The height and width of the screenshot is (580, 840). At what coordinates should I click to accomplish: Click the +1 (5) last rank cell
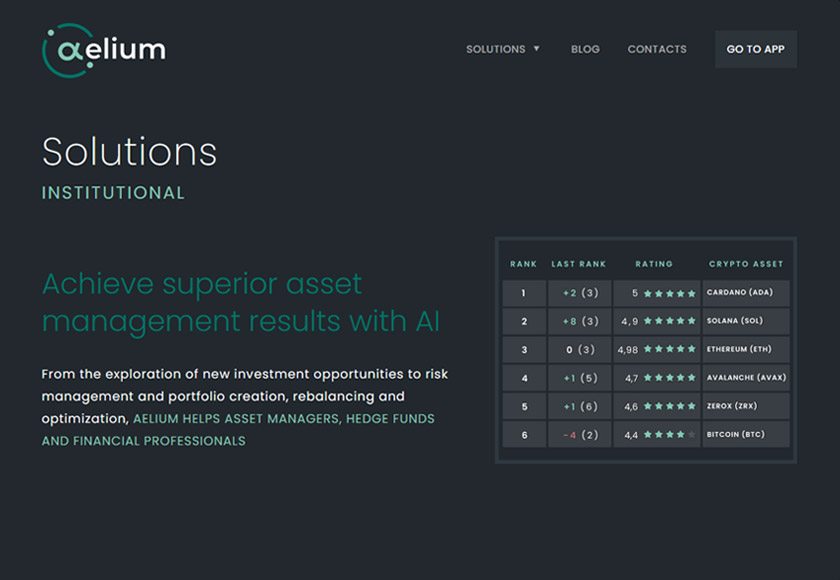coord(580,378)
